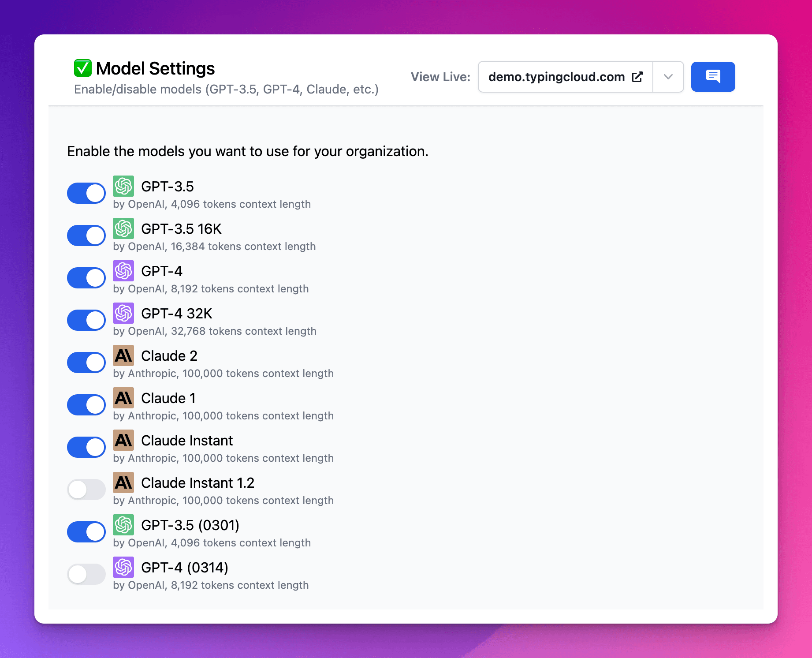Turn off the GPT-3.5 16K toggle

(x=86, y=236)
